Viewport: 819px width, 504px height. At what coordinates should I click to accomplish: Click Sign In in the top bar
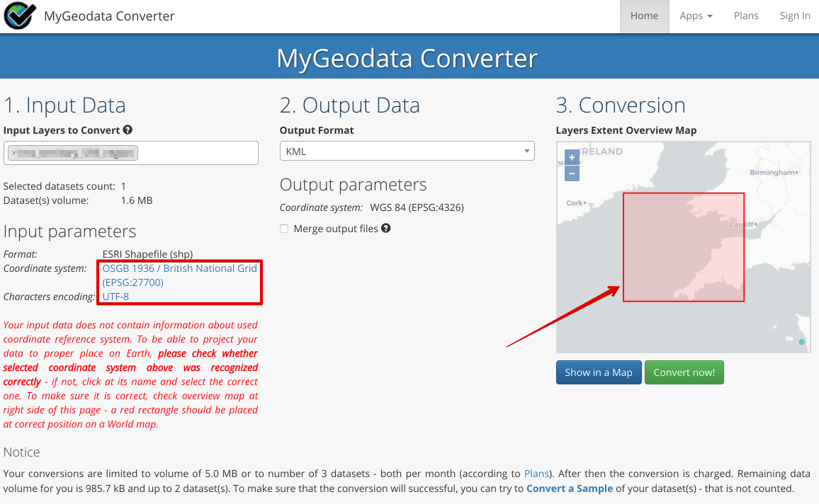(795, 16)
